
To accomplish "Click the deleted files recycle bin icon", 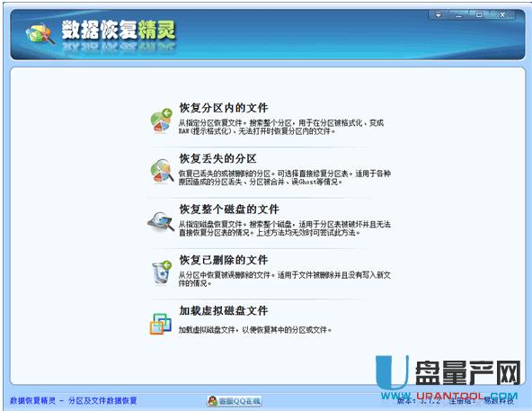I will coord(162,273).
